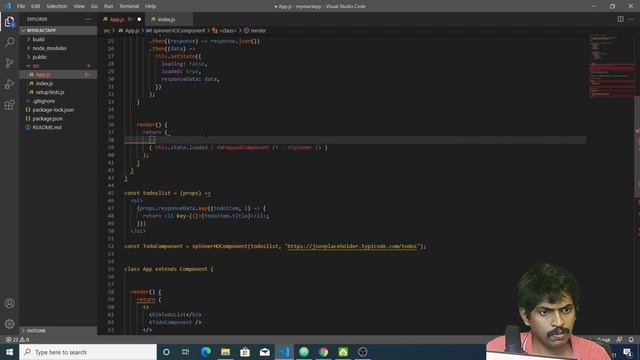Viewport: 640px width, 360px height.
Task: Click the unsaved dot on App.js tab
Action: coord(139,19)
